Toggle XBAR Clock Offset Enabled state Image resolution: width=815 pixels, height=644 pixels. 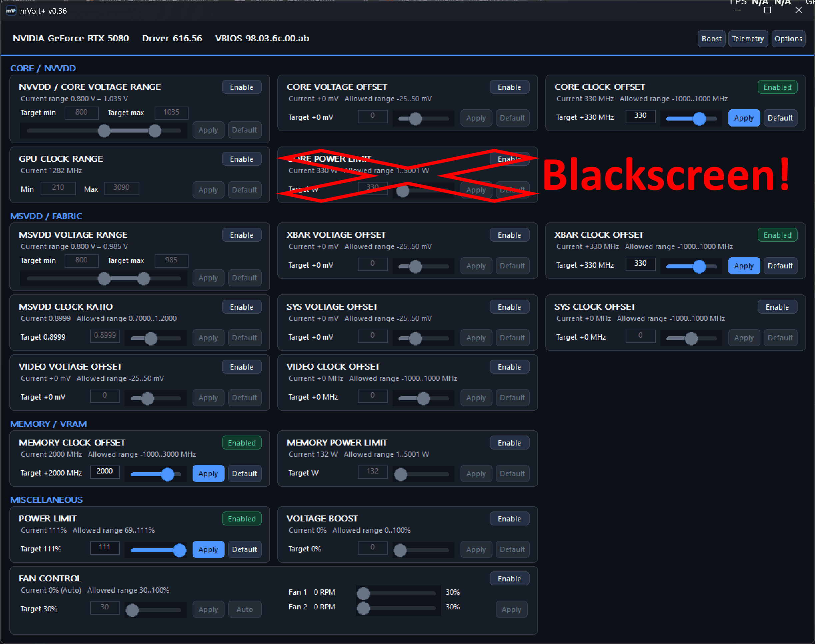pos(777,235)
